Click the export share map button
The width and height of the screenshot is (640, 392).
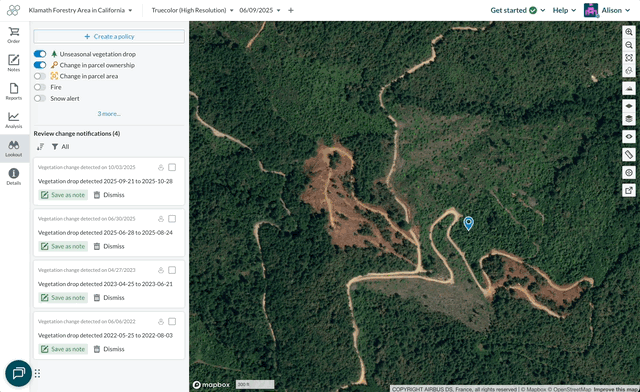coord(629,190)
